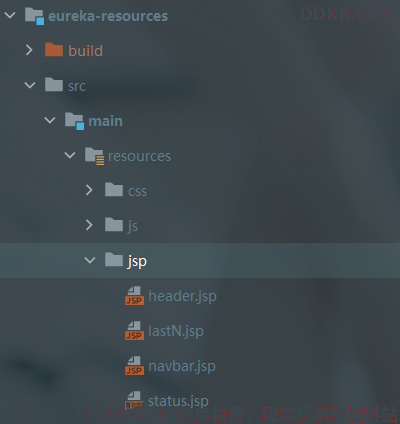Click the JSP file icon for header.jsp

134,296
